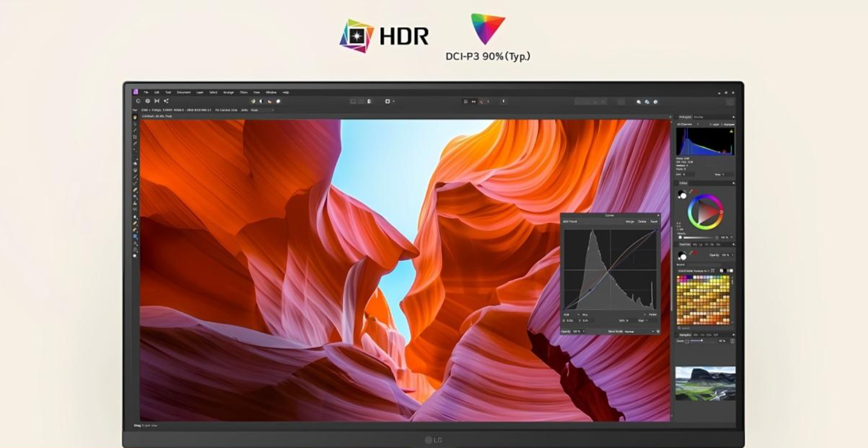Open the RGB channel dropdown in Curves
The width and height of the screenshot is (868, 448).
(x=571, y=314)
